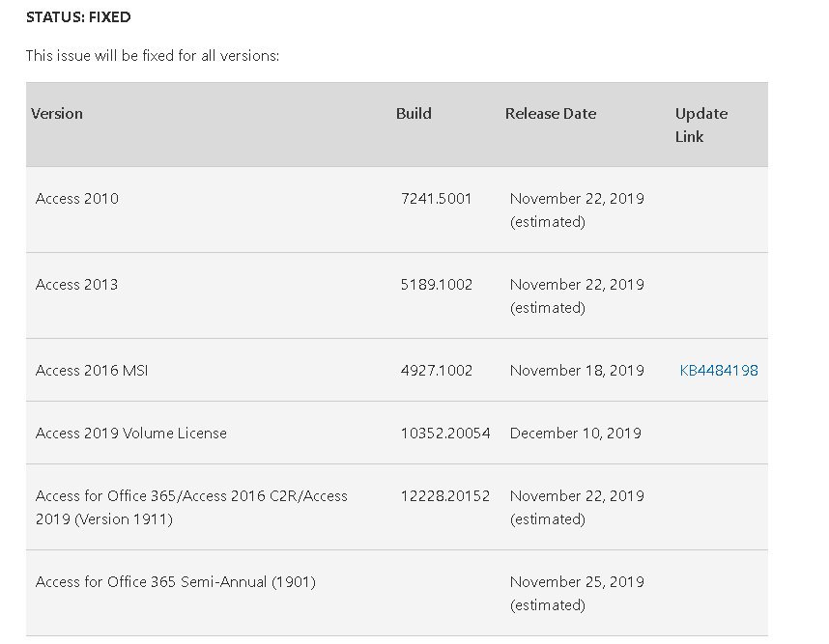This screenshot has width=829, height=644.
Task: Click the Access 2013 version cell
Action: pos(77,284)
